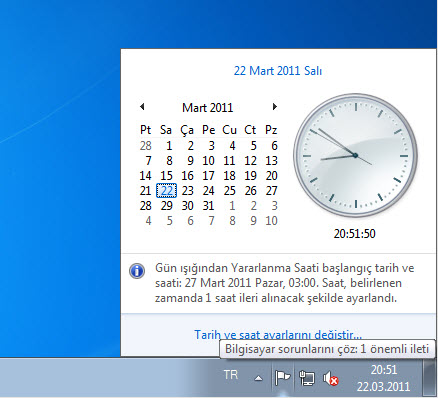This screenshot has width=438, height=398.
Task: Go to next month arrow
Action: (275, 107)
